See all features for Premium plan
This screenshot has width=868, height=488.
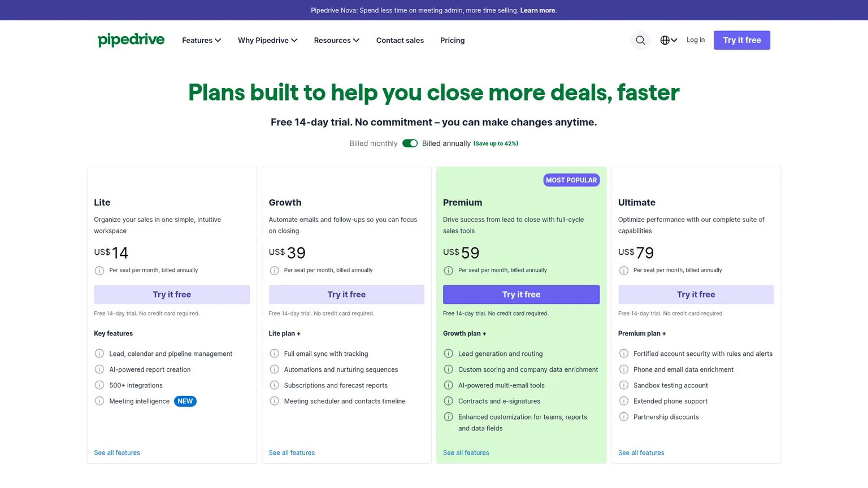click(x=466, y=453)
